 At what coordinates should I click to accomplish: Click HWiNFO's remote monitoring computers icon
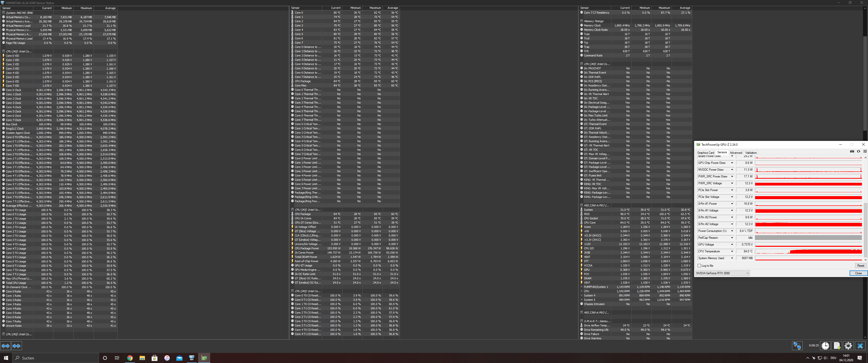[797, 346]
